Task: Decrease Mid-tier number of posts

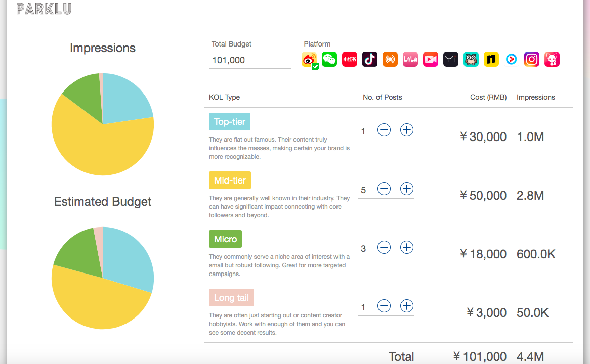Action: 384,189
